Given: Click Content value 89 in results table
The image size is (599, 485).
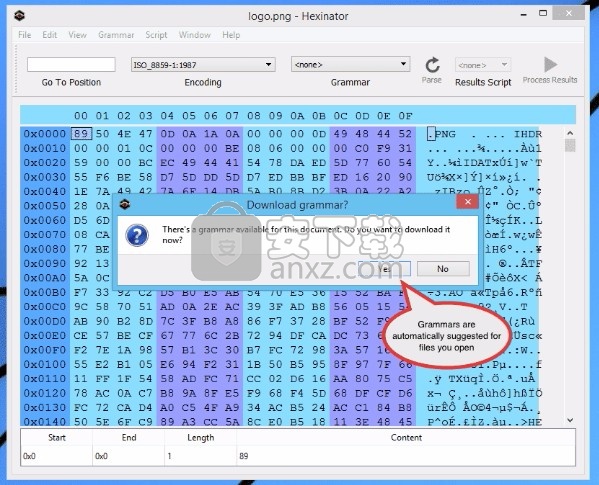Looking at the screenshot, I should 244,456.
